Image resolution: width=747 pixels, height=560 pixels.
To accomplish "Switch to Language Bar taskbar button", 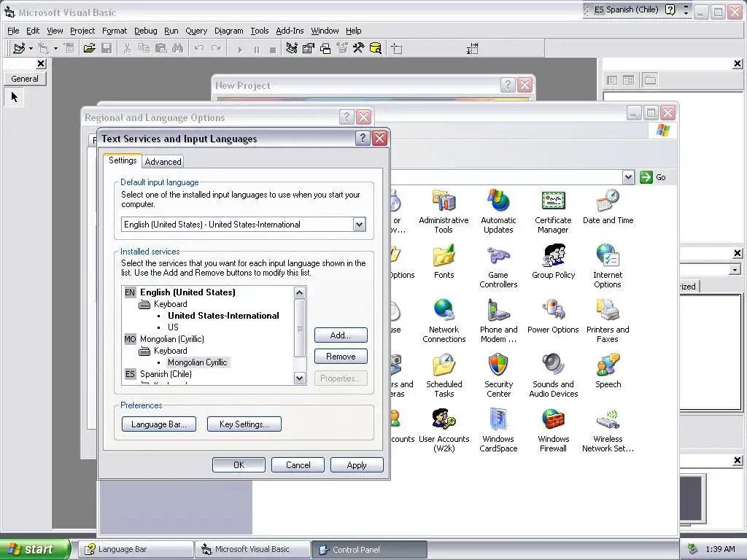I will 135,550.
